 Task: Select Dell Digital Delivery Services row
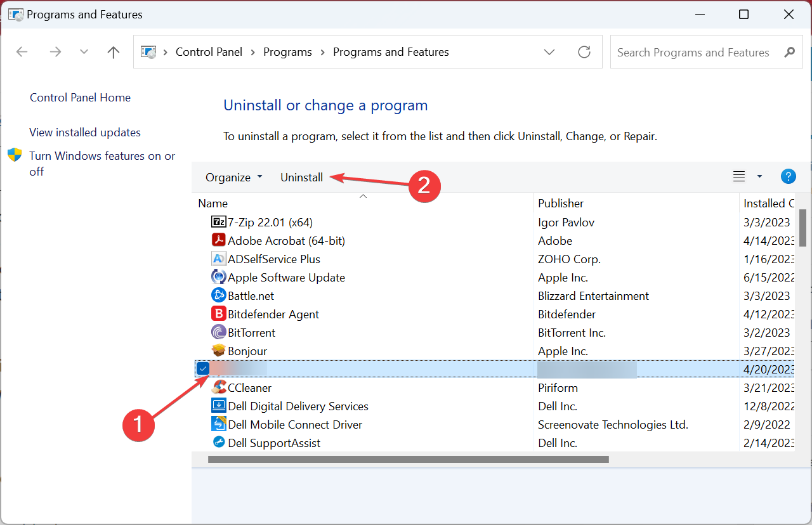[x=495, y=406]
